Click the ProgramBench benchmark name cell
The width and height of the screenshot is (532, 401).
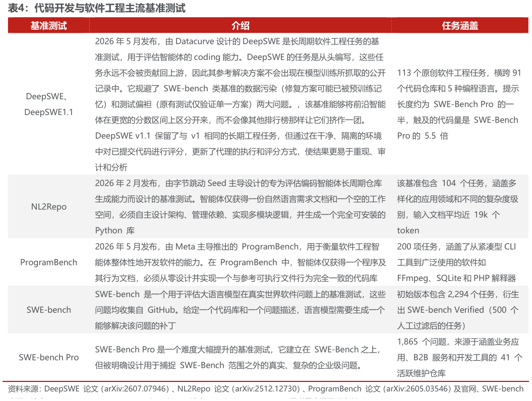(x=48, y=262)
